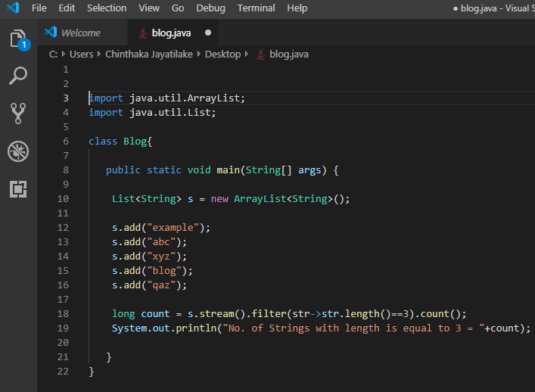Image resolution: width=535 pixels, height=392 pixels.
Task: Open the Go menu
Action: coord(178,8)
